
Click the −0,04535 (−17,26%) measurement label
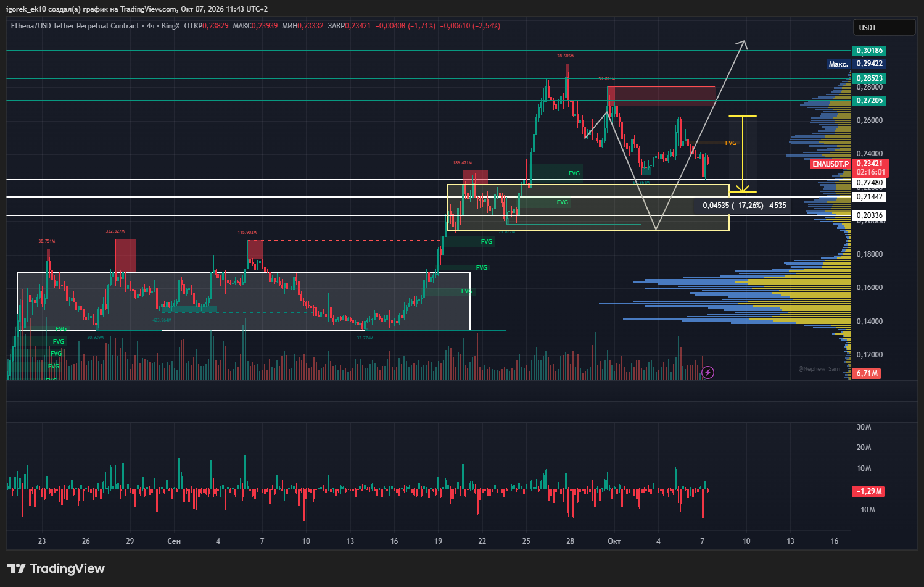click(x=743, y=206)
